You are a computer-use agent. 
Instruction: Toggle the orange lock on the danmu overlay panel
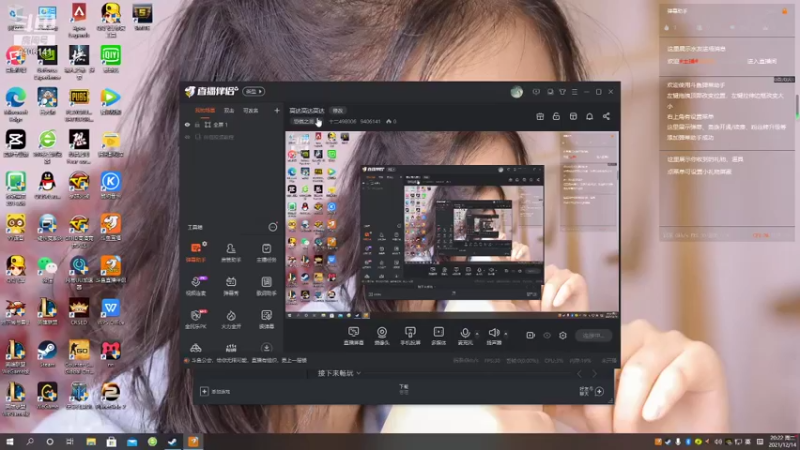(784, 11)
